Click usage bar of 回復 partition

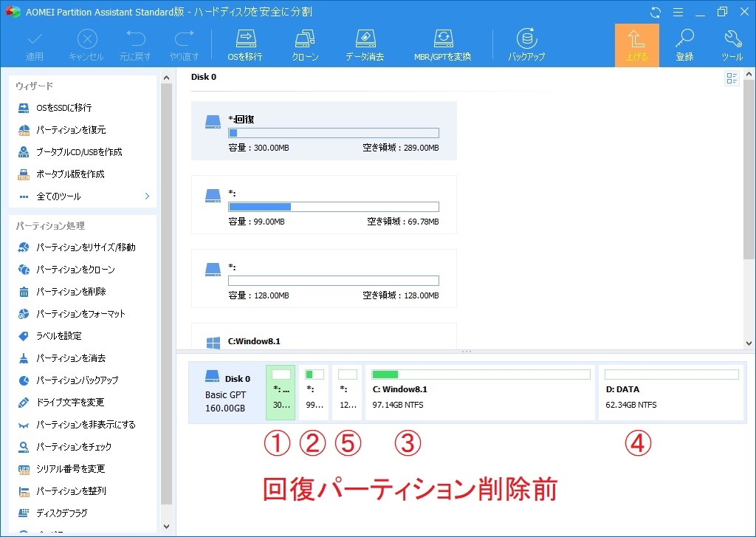point(334,133)
